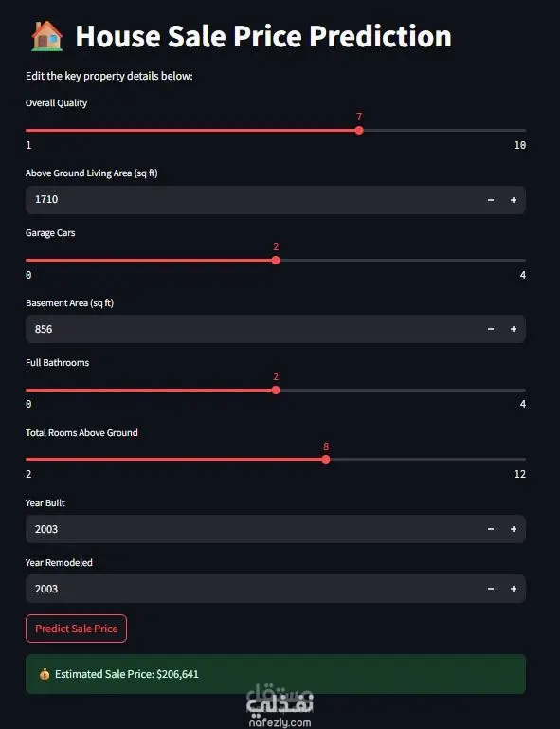Select the Year Remodeled number field
Screen dimensions: 560x729
[x=253, y=589]
